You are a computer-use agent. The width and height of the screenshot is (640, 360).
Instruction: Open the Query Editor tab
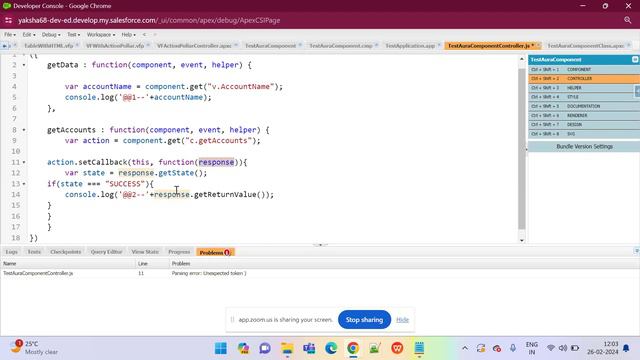[x=106, y=252]
